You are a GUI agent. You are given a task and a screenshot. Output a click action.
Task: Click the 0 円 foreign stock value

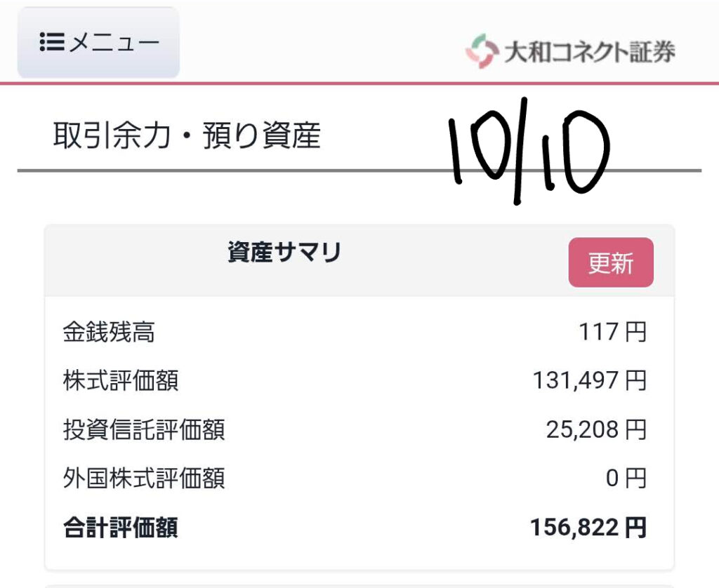click(x=626, y=479)
